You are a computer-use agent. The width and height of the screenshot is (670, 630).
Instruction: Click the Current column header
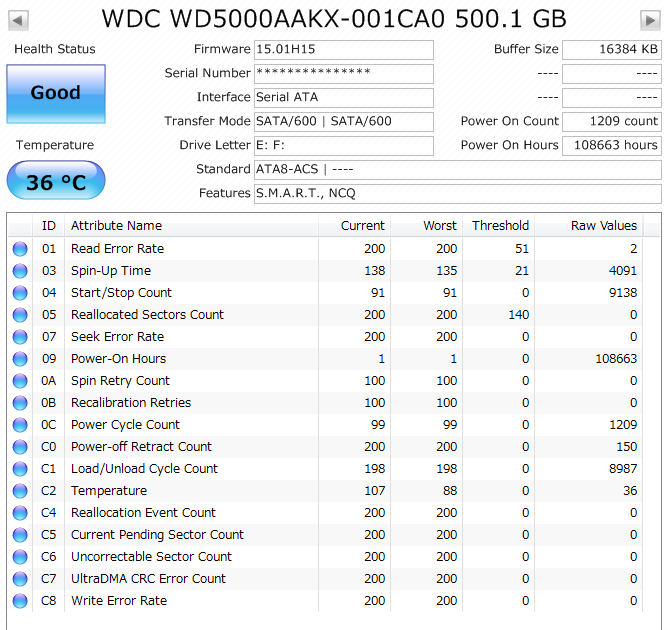354,226
